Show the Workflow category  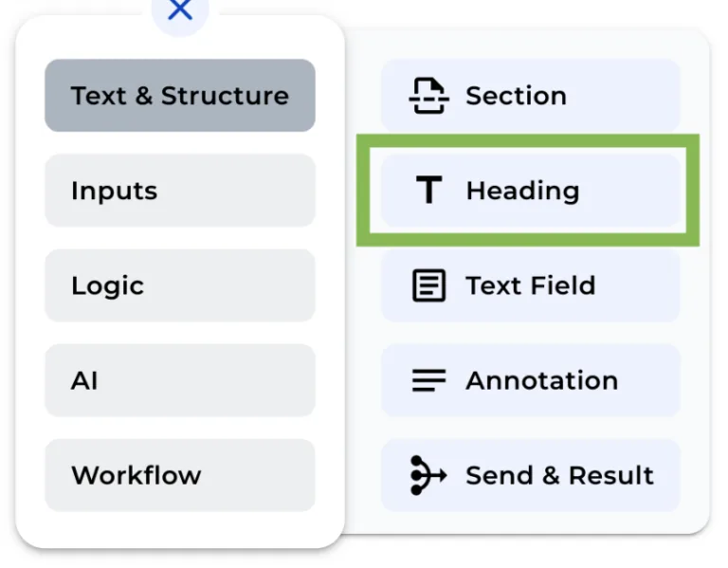click(180, 475)
